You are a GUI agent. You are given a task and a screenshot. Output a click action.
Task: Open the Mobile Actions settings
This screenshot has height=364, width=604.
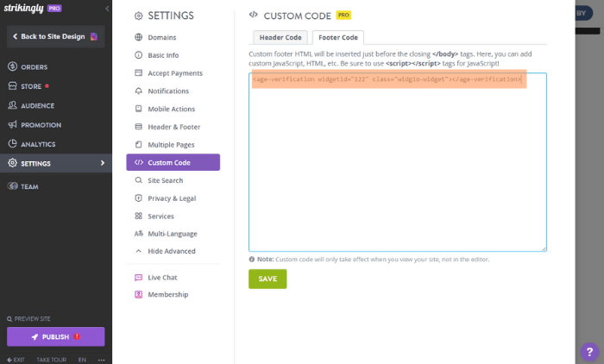coord(172,109)
